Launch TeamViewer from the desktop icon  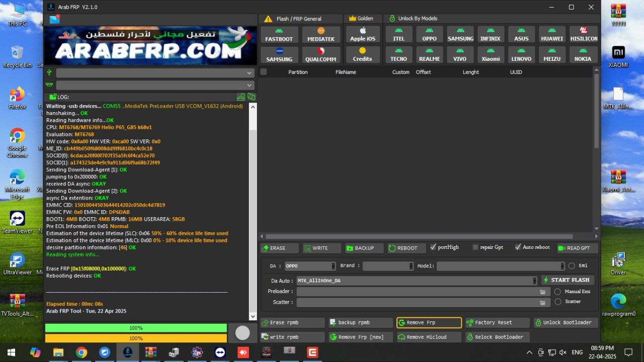click(x=18, y=222)
